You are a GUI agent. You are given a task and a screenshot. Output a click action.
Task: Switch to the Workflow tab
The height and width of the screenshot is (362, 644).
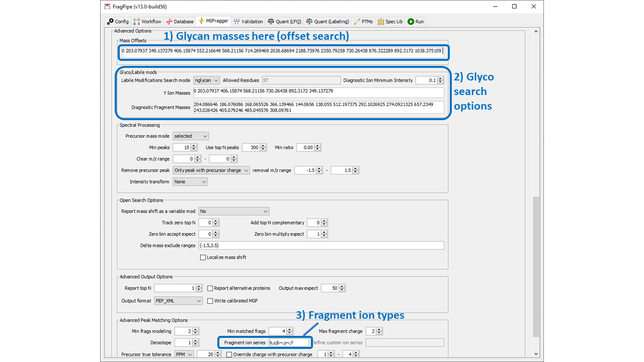pos(147,22)
